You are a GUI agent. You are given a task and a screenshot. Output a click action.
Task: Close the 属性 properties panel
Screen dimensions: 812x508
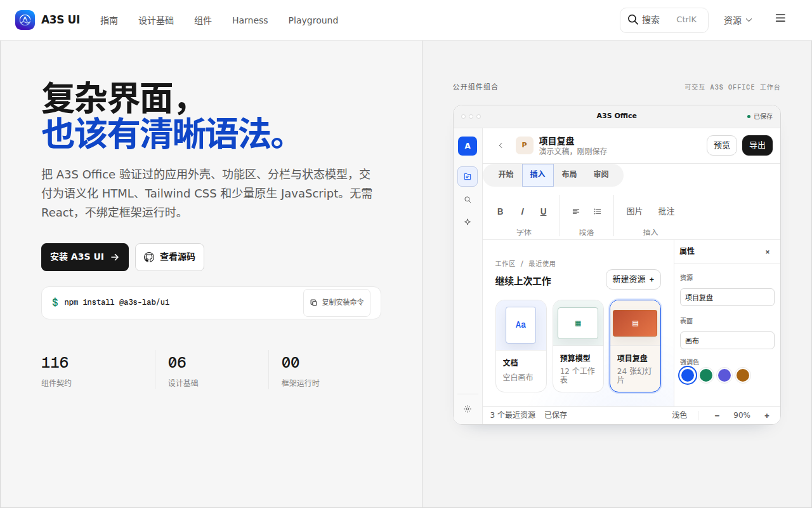(767, 252)
